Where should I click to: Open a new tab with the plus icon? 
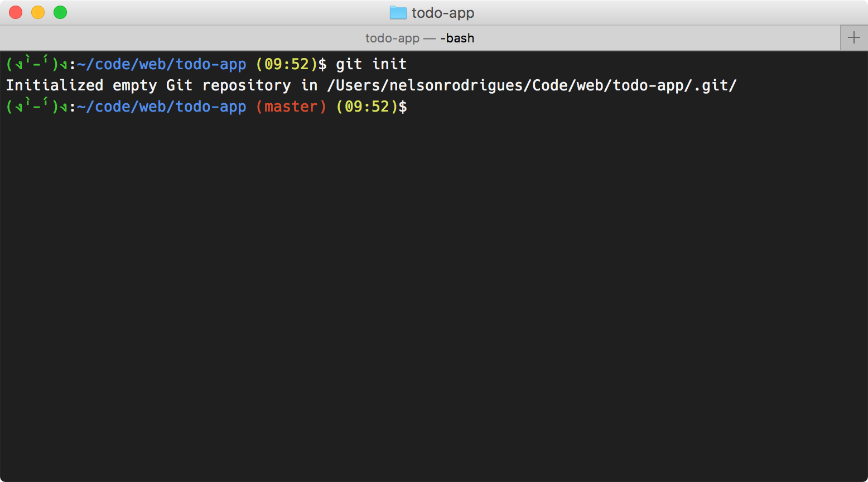point(853,37)
